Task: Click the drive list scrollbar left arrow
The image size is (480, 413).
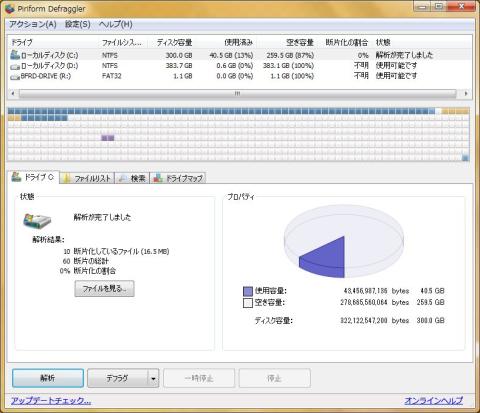Action: pos(13,94)
